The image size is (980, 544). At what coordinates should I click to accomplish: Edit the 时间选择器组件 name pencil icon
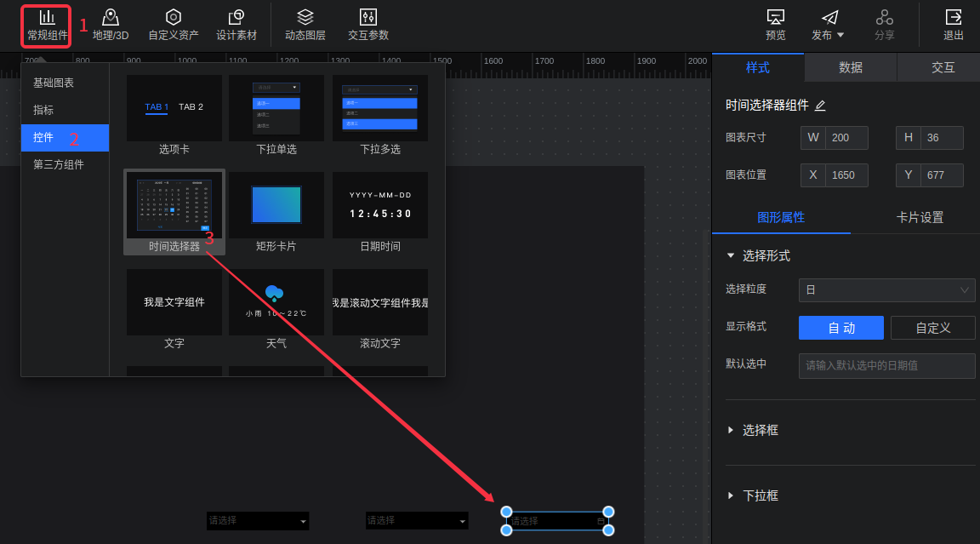point(820,106)
